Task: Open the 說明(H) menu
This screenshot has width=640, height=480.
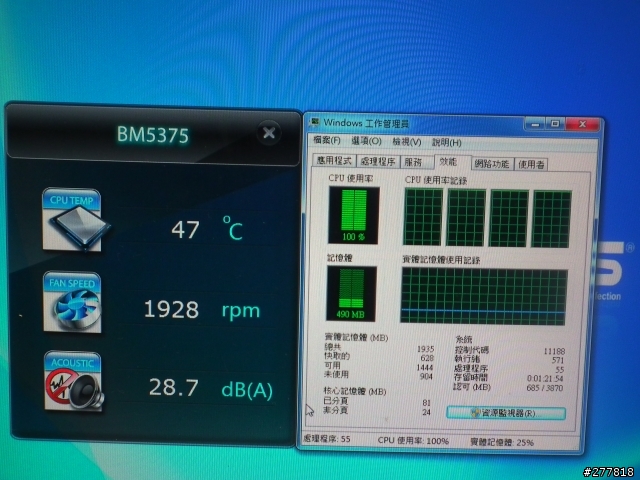Action: click(x=447, y=143)
